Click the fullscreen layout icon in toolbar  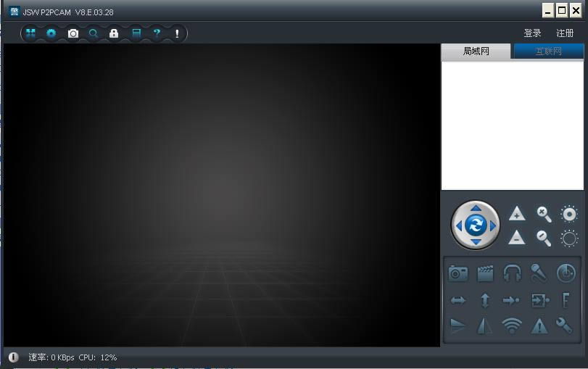tap(30, 33)
